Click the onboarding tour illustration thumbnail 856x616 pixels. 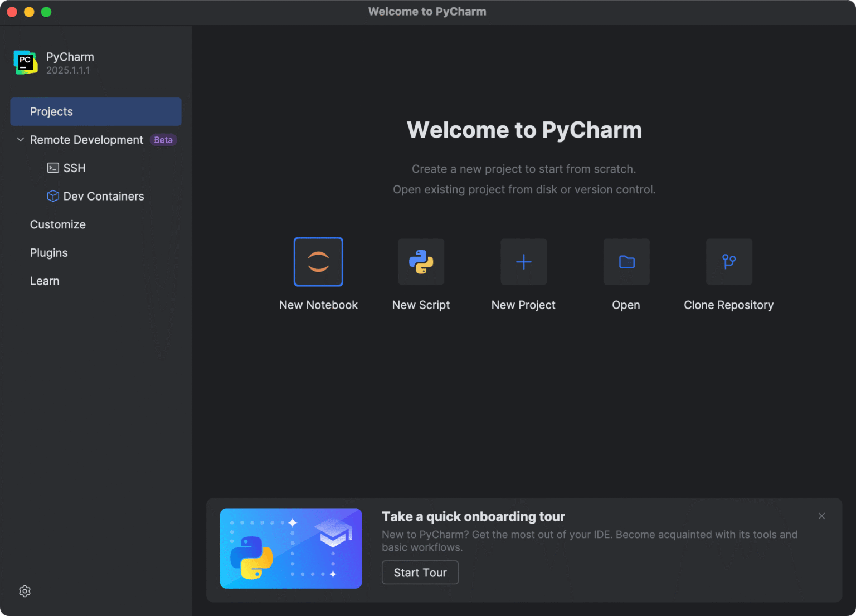click(290, 548)
